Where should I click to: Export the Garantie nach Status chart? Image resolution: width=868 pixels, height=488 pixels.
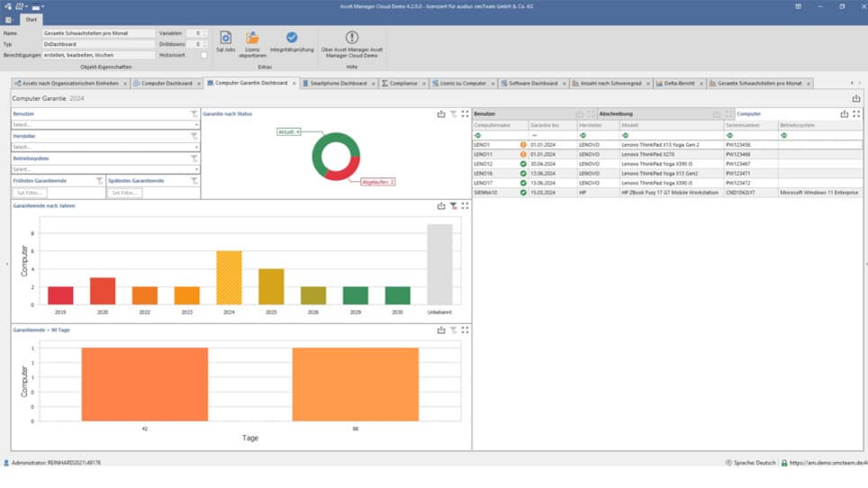click(x=441, y=114)
